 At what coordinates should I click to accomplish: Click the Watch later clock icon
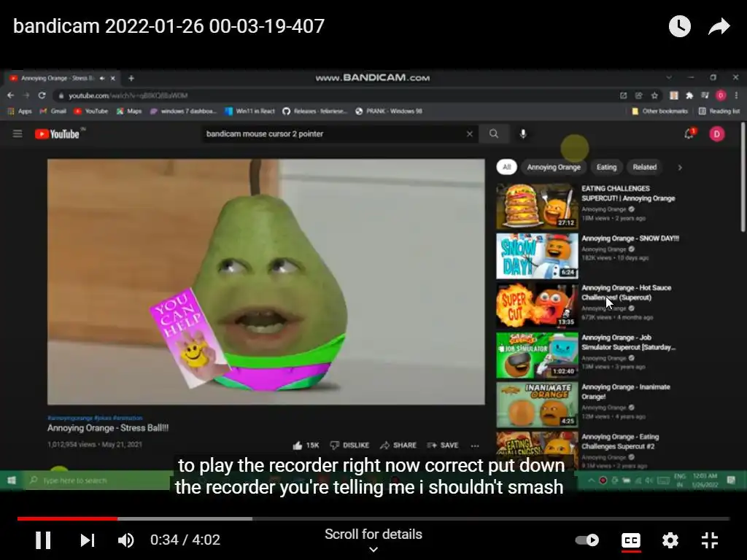point(679,26)
